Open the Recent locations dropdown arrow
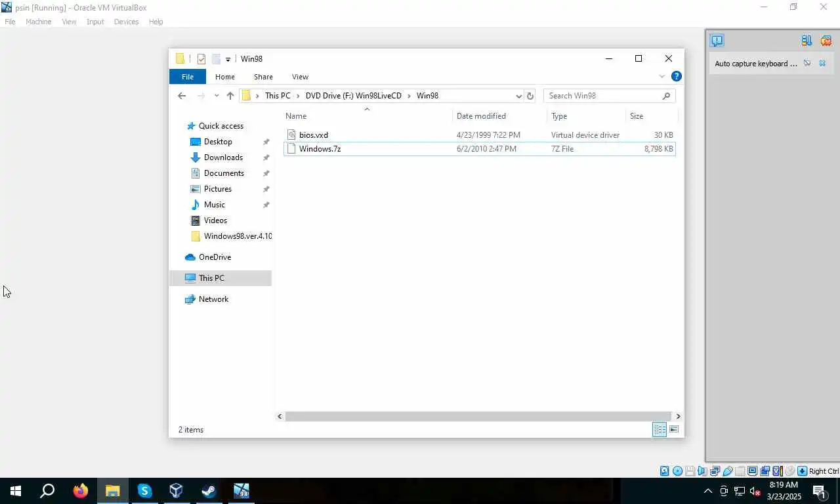Screen dimensions: 840x504 217,96
